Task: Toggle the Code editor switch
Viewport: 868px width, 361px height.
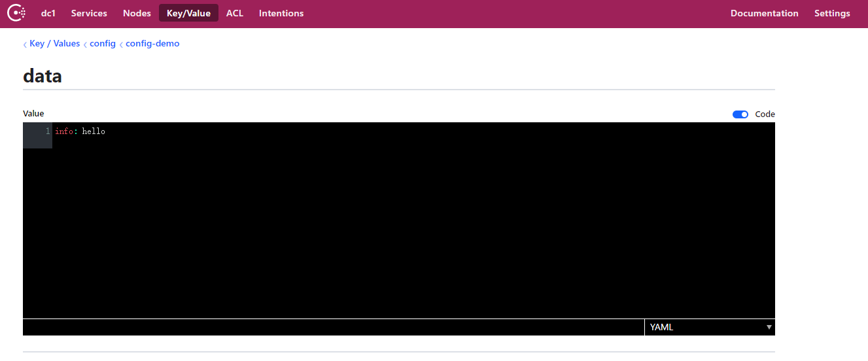Action: pyautogui.click(x=740, y=114)
